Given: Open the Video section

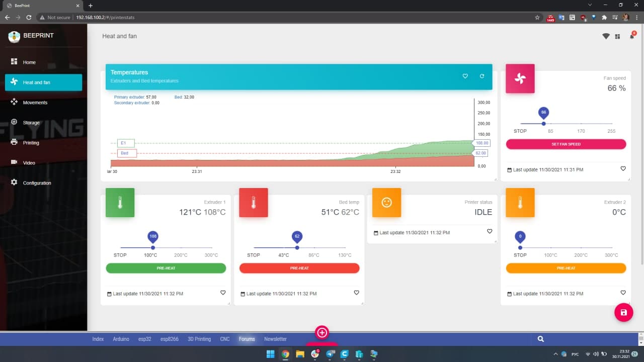Looking at the screenshot, I should pos(43,163).
